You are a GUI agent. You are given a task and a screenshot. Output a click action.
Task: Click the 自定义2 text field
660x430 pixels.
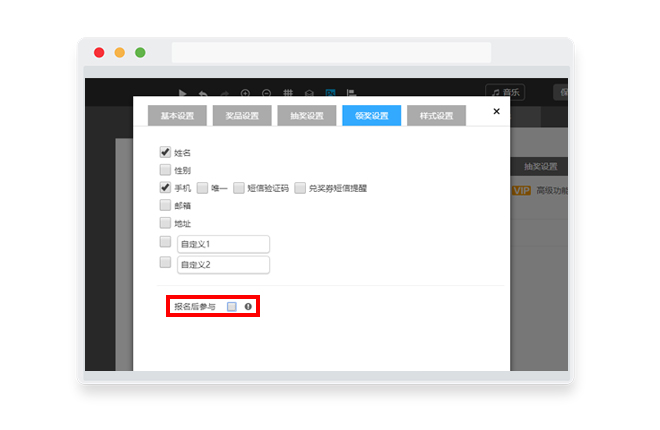point(224,265)
